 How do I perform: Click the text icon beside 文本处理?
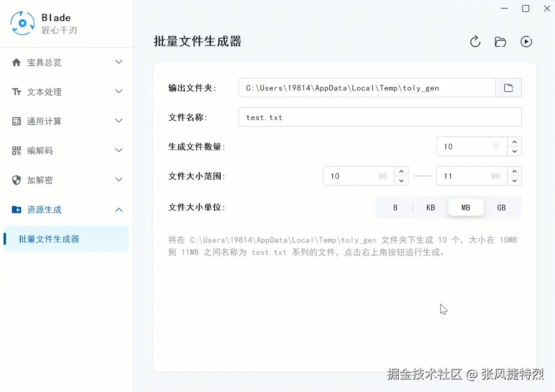(16, 92)
